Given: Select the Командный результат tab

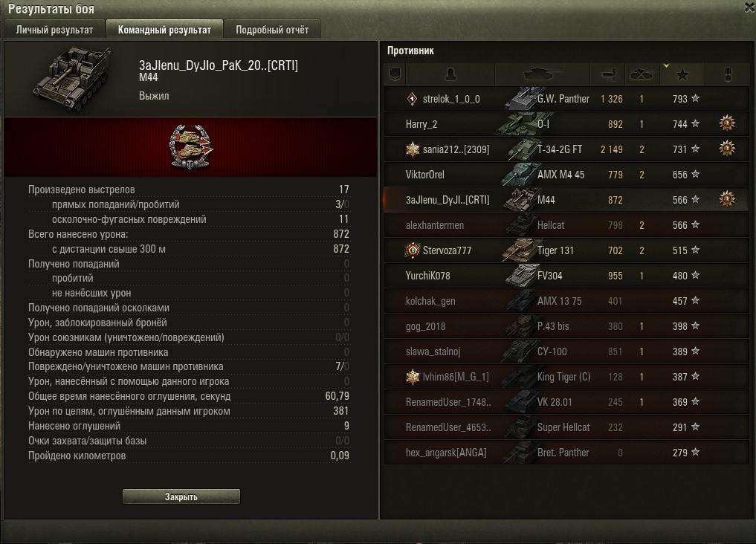Looking at the screenshot, I should (x=164, y=30).
